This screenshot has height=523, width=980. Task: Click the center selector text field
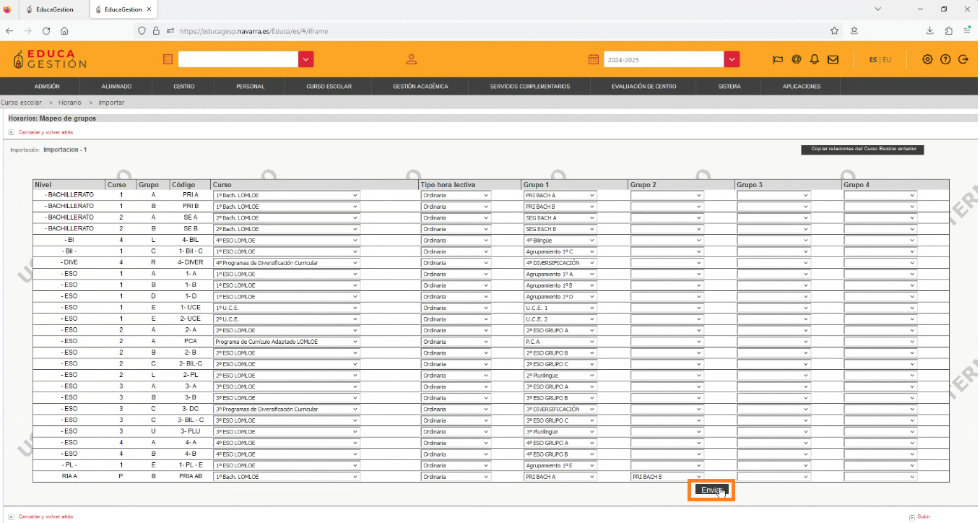pyautogui.click(x=238, y=59)
